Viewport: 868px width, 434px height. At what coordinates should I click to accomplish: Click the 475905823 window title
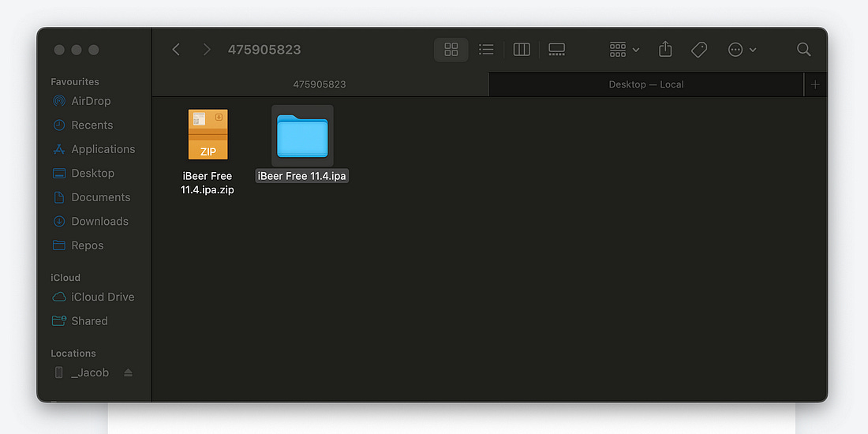264,50
